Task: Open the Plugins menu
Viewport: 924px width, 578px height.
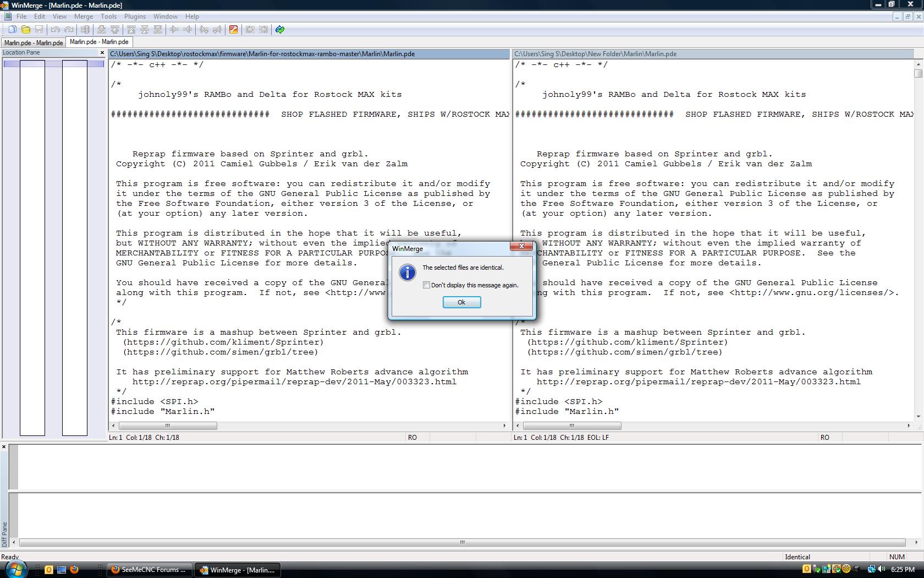Action: tap(135, 17)
